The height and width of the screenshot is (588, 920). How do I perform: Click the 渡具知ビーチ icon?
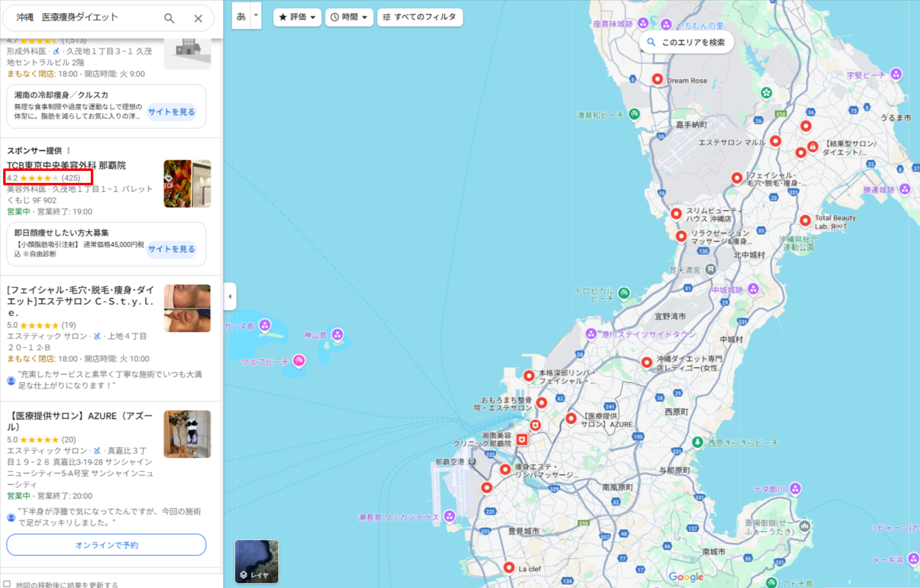[x=634, y=114]
